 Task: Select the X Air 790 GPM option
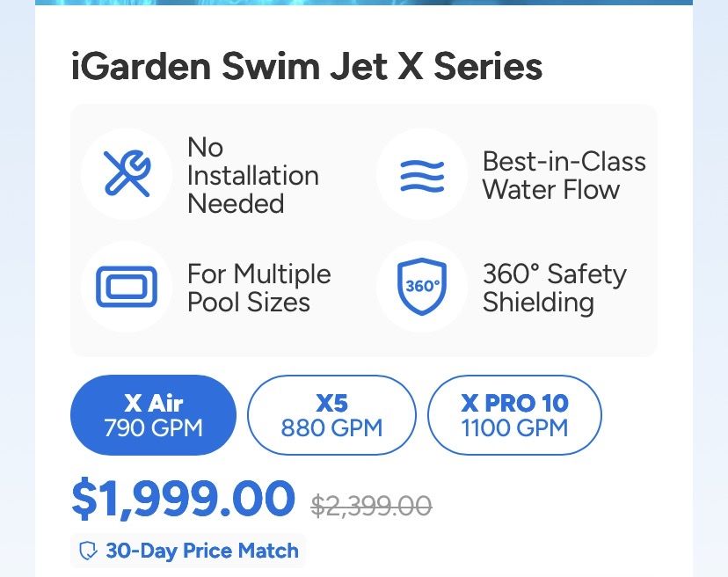(x=153, y=415)
